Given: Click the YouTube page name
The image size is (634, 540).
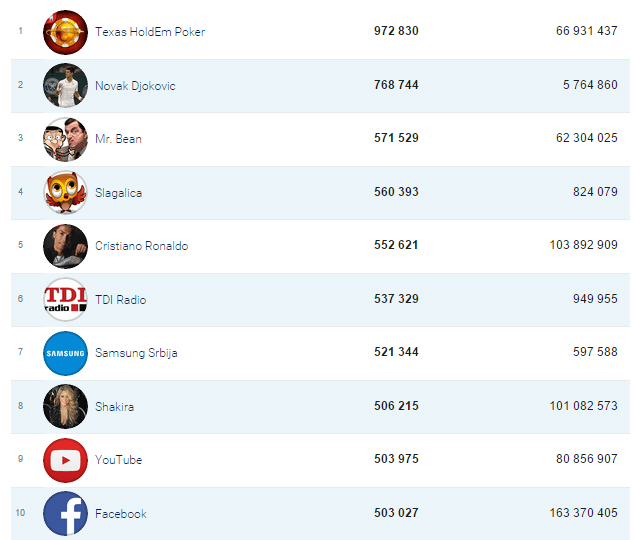Looking at the screenshot, I should 118,460.
